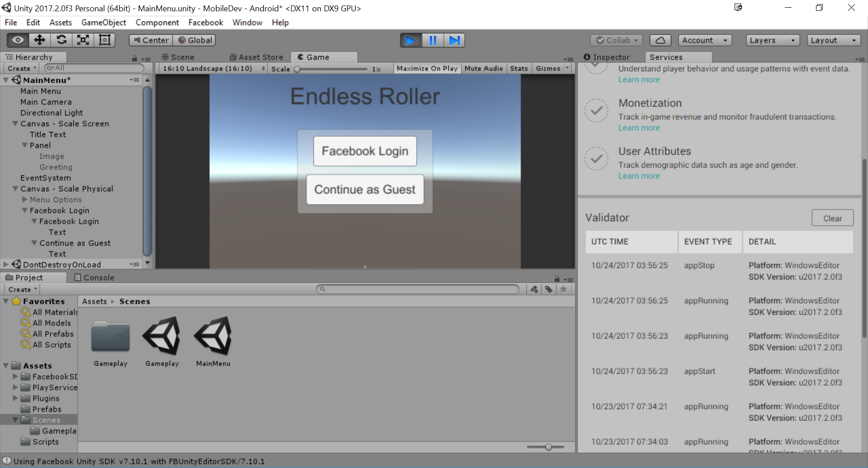
Task: Open the GameObject menu
Action: 104,22
